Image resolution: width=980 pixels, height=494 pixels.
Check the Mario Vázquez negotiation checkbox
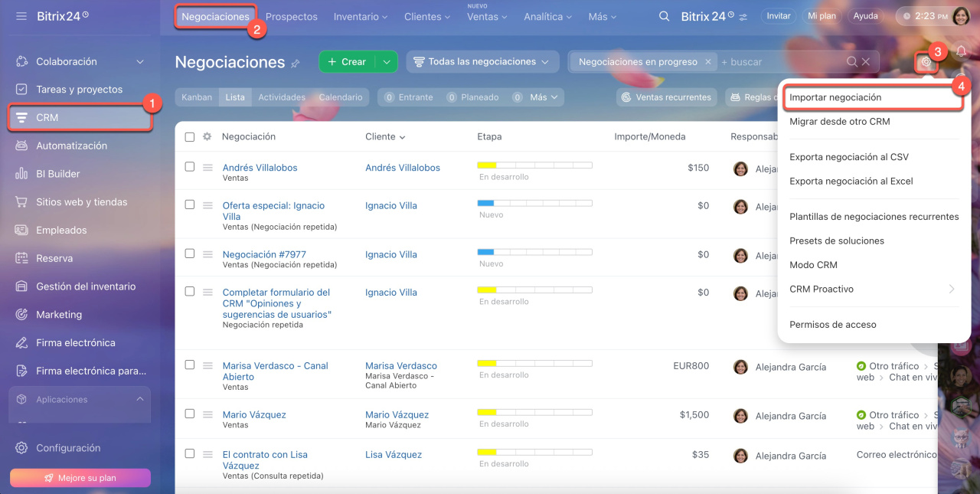pos(190,414)
